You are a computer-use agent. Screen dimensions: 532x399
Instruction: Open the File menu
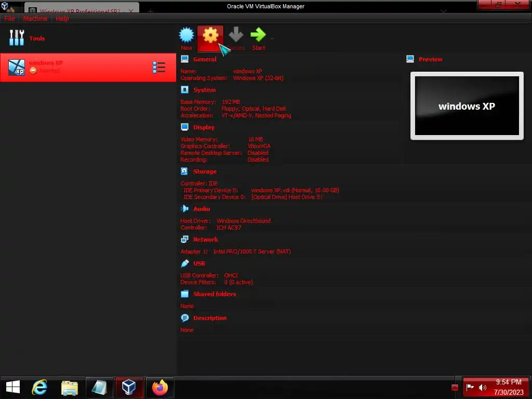tap(9, 18)
